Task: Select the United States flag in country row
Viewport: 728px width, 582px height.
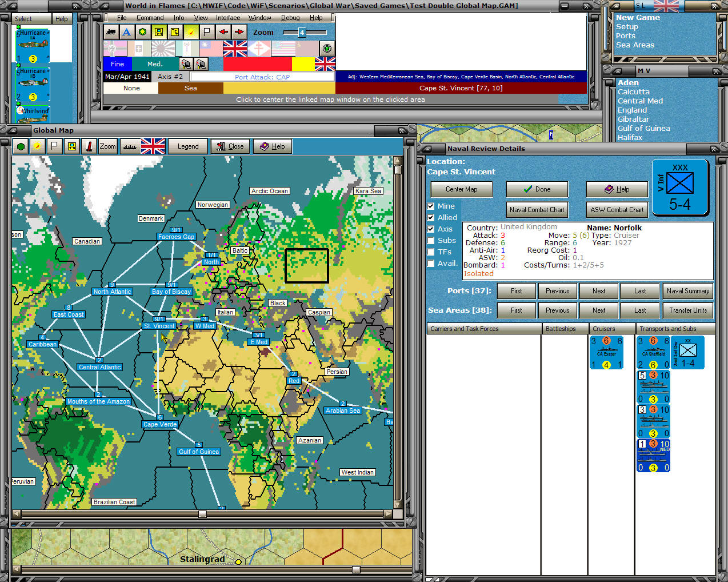Action: click(283, 49)
